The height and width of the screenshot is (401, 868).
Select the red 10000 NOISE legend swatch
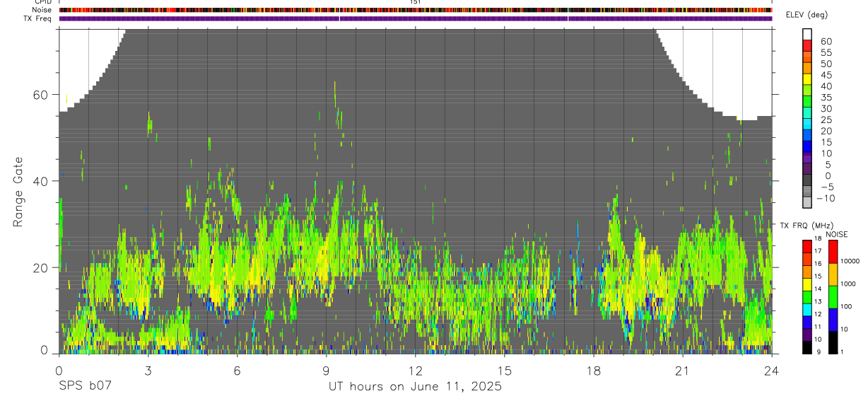833,252
